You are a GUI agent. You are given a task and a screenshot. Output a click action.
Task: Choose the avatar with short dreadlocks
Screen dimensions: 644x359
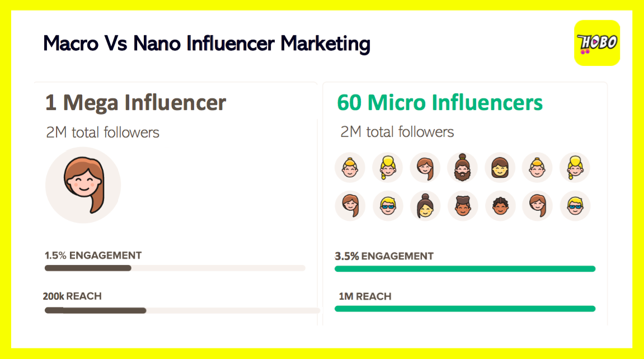500,205
